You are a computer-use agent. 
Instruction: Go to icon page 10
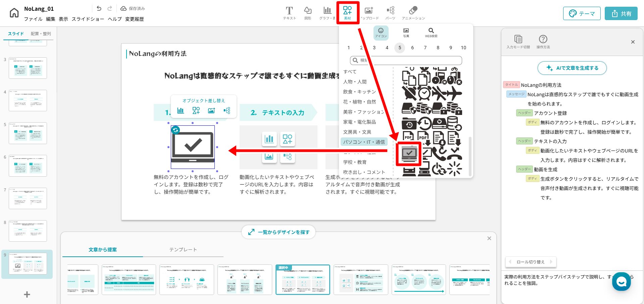[463, 48]
